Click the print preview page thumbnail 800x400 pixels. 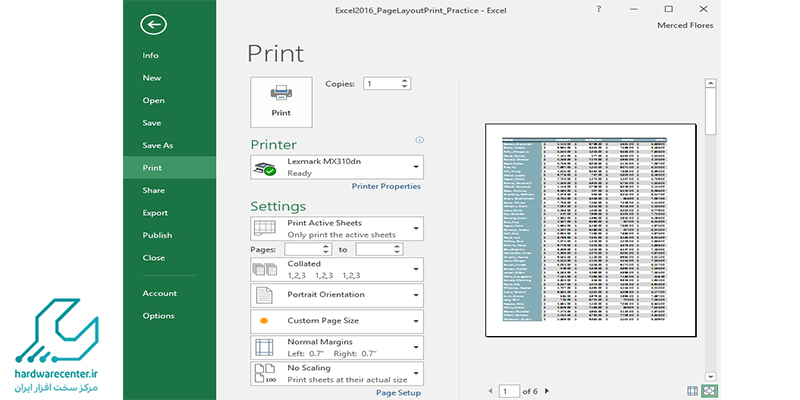[x=590, y=230]
